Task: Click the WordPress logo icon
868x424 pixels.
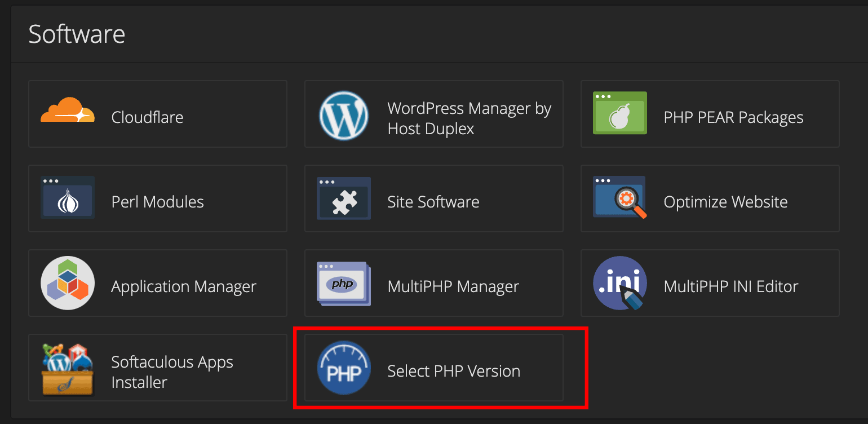Action: pyautogui.click(x=343, y=114)
